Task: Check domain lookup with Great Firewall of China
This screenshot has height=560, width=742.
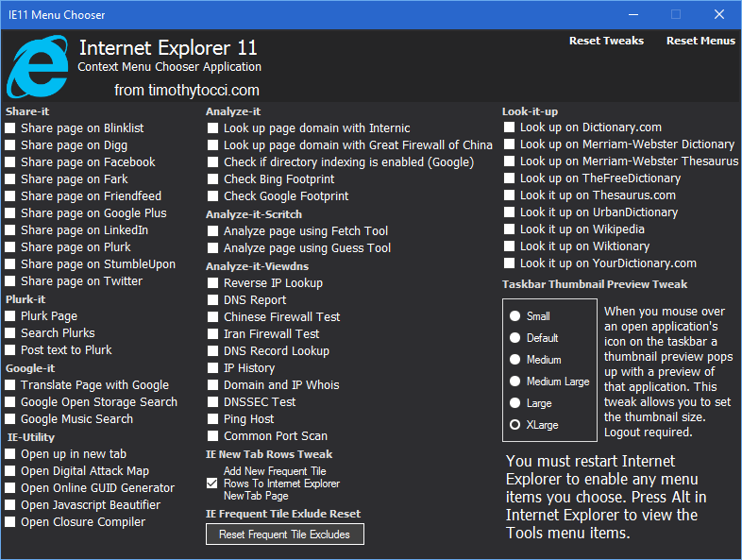Action: pyautogui.click(x=213, y=145)
